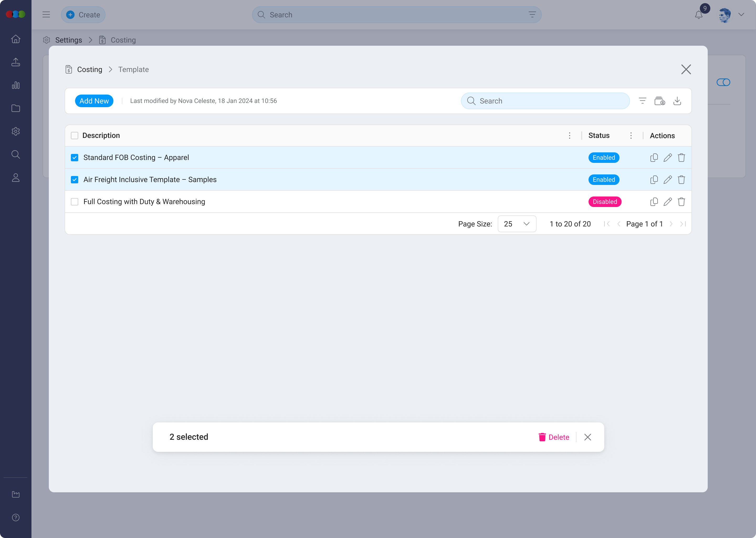Open the hamburger menu at top-left
This screenshot has height=538, width=756.
pos(46,14)
